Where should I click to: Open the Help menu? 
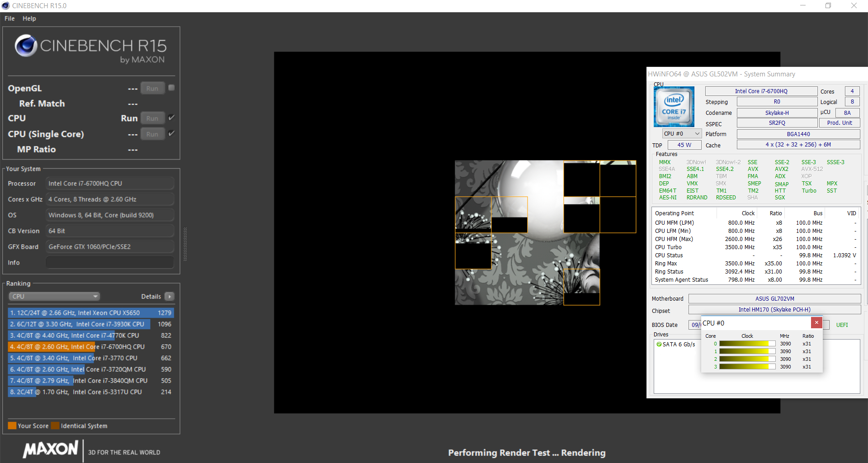29,19
